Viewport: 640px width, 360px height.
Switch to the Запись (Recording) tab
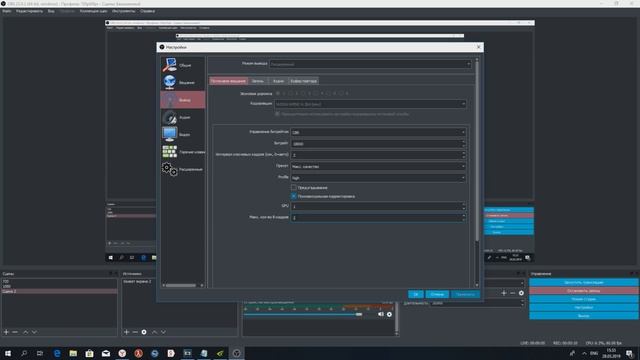point(258,81)
